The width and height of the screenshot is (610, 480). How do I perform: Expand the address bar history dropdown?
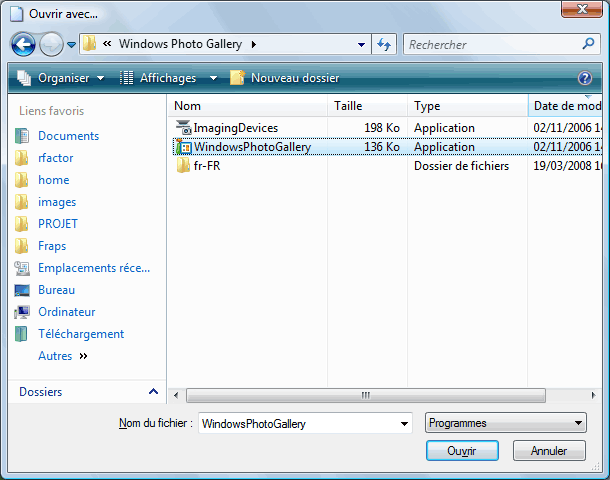pyautogui.click(x=361, y=45)
